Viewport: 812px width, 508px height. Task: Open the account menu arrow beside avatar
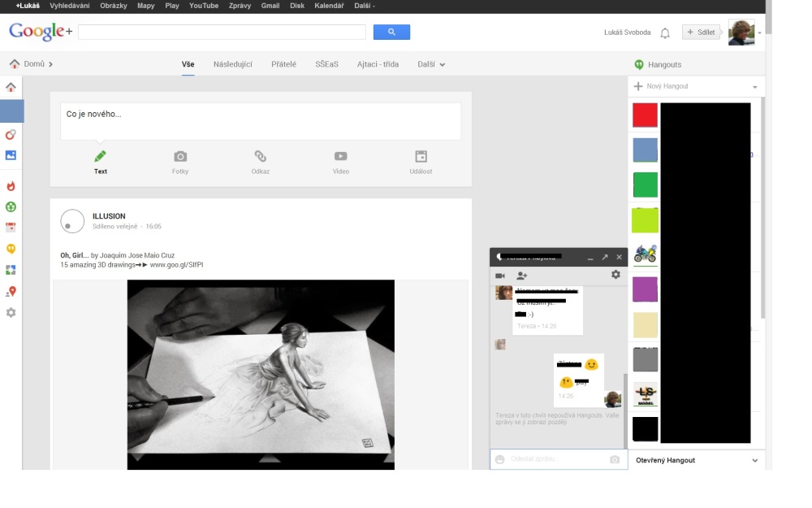[x=760, y=33]
